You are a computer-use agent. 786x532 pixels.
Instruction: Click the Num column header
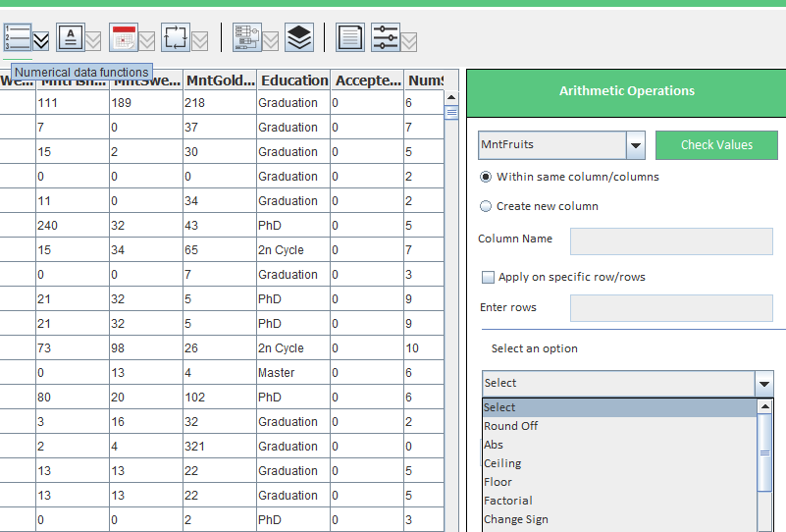click(x=425, y=80)
